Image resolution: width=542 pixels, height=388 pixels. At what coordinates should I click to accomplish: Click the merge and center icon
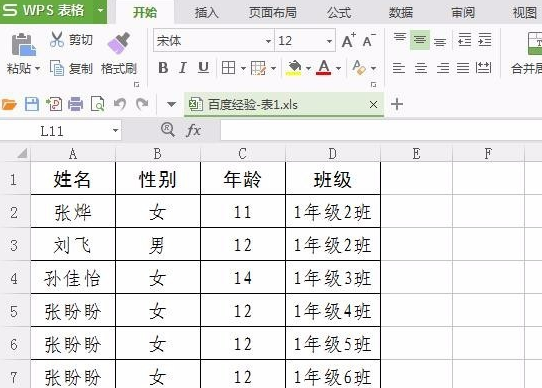pyautogui.click(x=535, y=43)
